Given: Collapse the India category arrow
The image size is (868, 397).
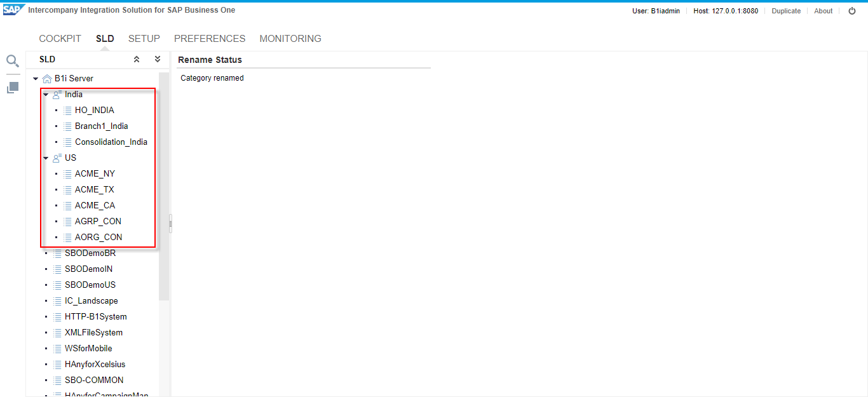Looking at the screenshot, I should point(46,95).
